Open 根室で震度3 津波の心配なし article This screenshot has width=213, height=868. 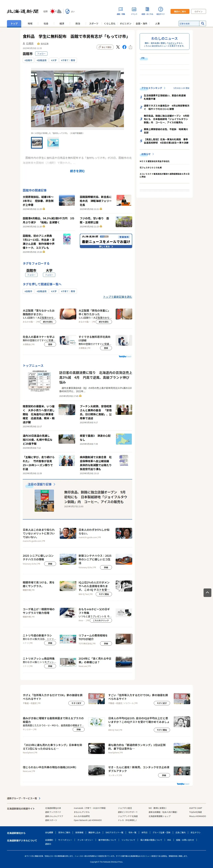coord(96,437)
